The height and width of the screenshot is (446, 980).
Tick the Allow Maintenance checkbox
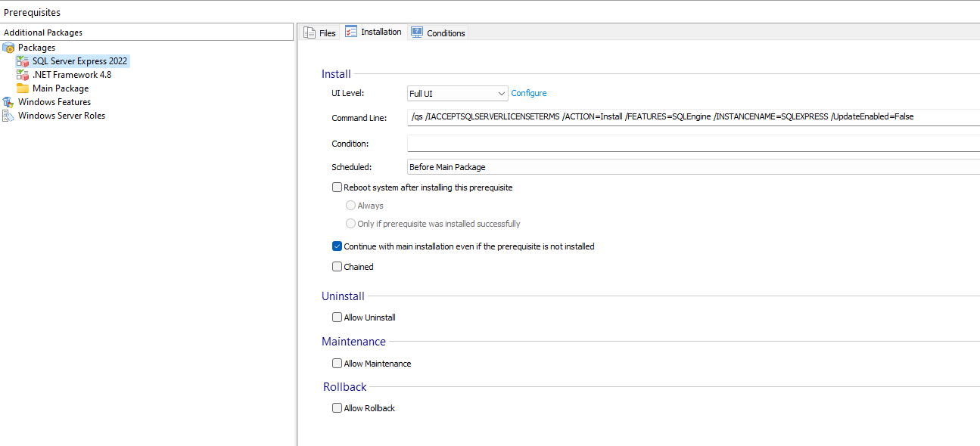(338, 364)
